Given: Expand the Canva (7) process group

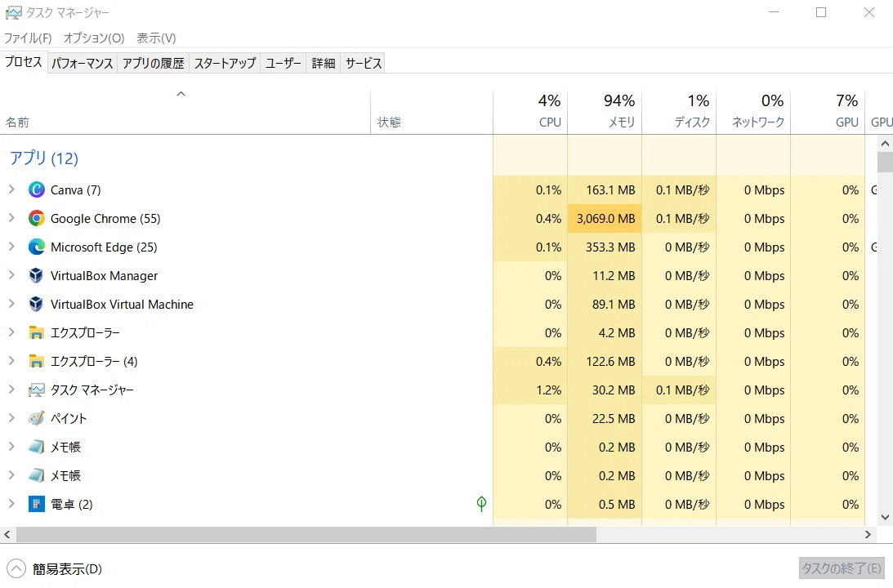Looking at the screenshot, I should click(x=11, y=189).
